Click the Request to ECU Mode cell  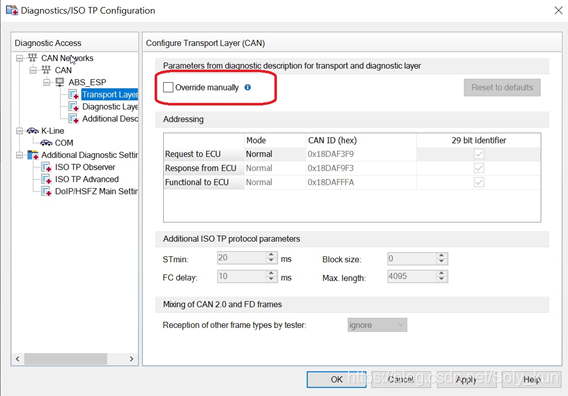pos(275,154)
